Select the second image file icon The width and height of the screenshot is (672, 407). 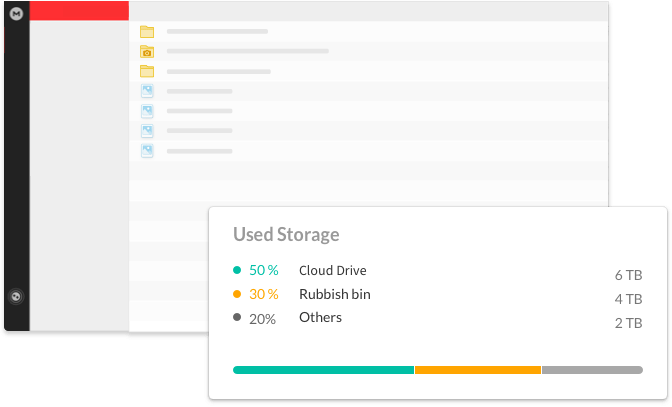coord(147,111)
